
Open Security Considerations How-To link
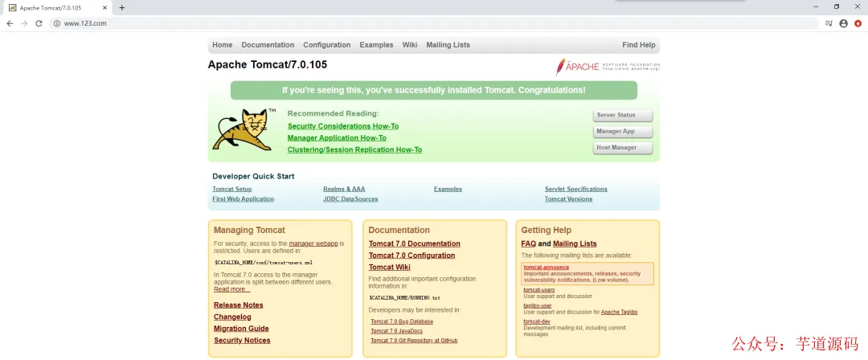coord(343,126)
